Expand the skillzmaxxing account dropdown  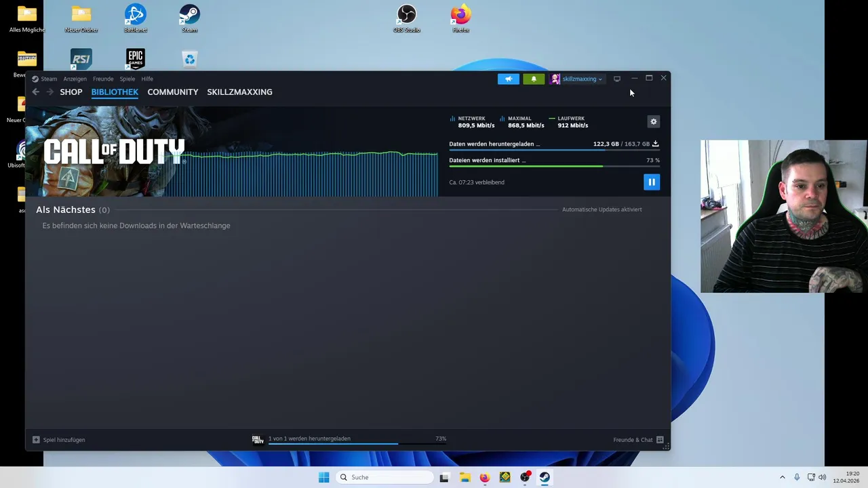pyautogui.click(x=582, y=79)
